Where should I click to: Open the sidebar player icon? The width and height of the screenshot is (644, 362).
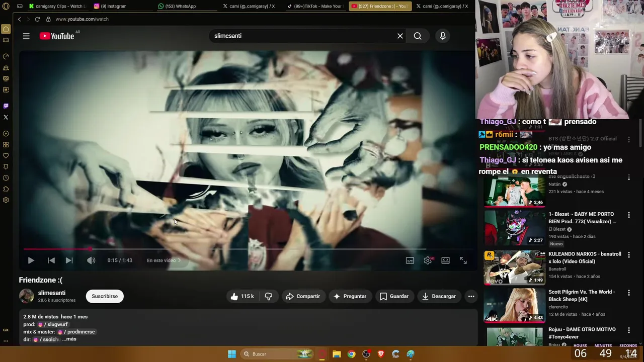pos(6,134)
